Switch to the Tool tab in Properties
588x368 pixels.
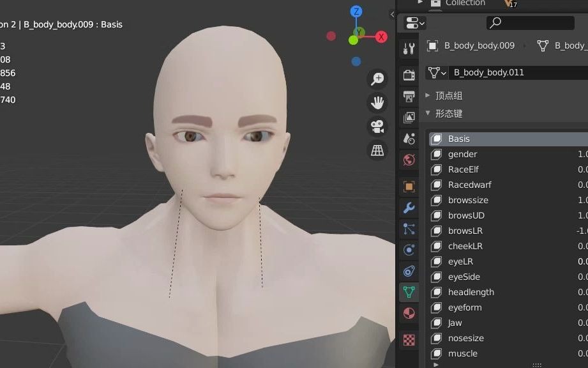coord(409,47)
